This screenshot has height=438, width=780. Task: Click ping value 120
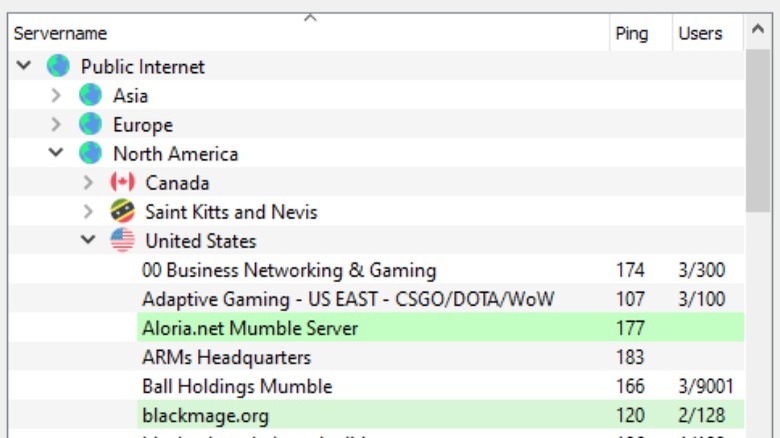tap(630, 416)
